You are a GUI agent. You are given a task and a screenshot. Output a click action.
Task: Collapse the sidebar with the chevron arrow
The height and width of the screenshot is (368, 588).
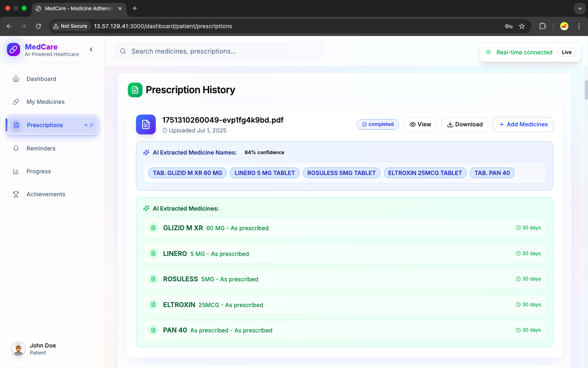tap(91, 49)
